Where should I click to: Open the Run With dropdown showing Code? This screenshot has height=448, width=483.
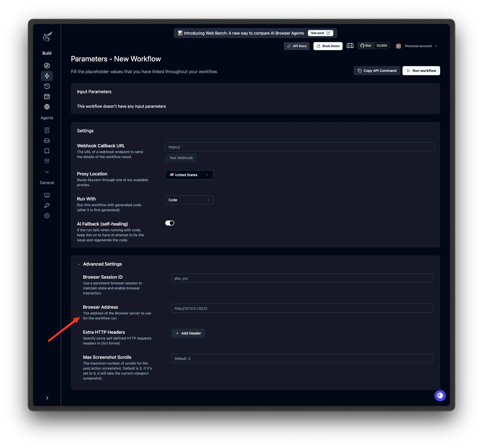pyautogui.click(x=189, y=200)
